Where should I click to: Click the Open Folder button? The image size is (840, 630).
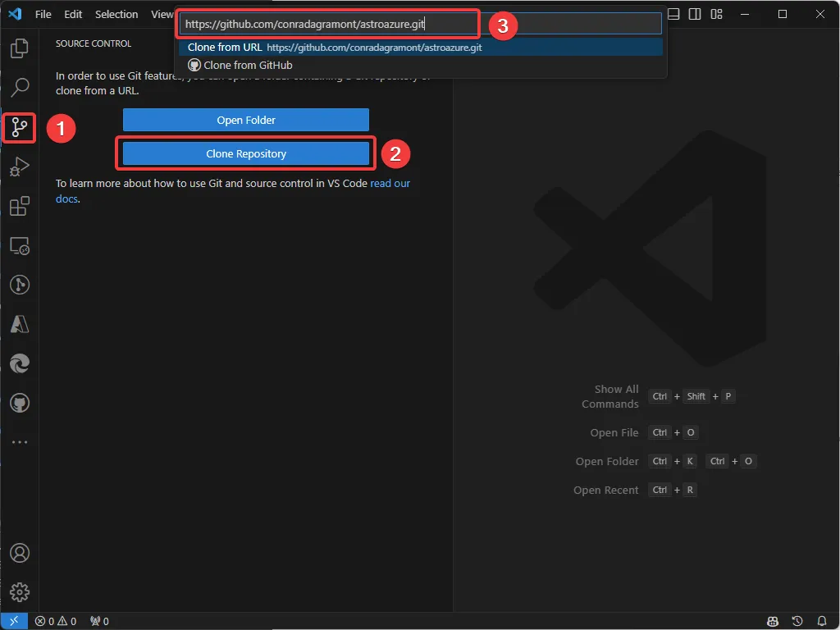246,120
